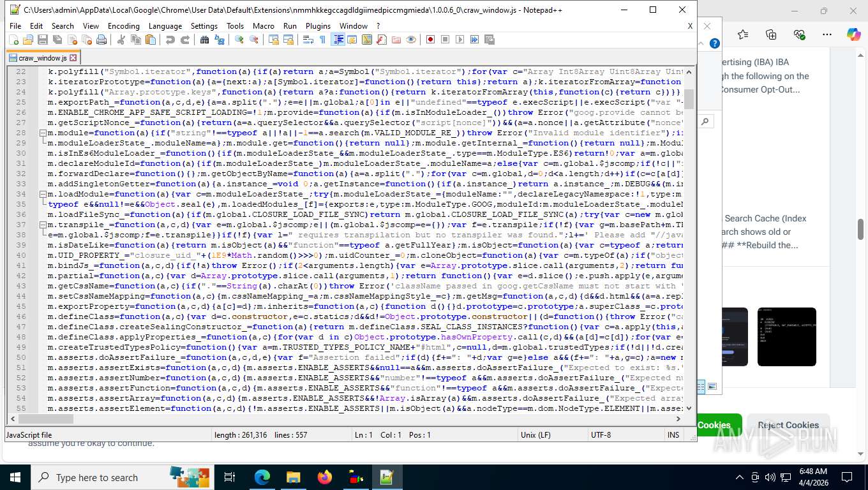Open File Explorer from the taskbar
The image size is (868, 490).
(293, 477)
